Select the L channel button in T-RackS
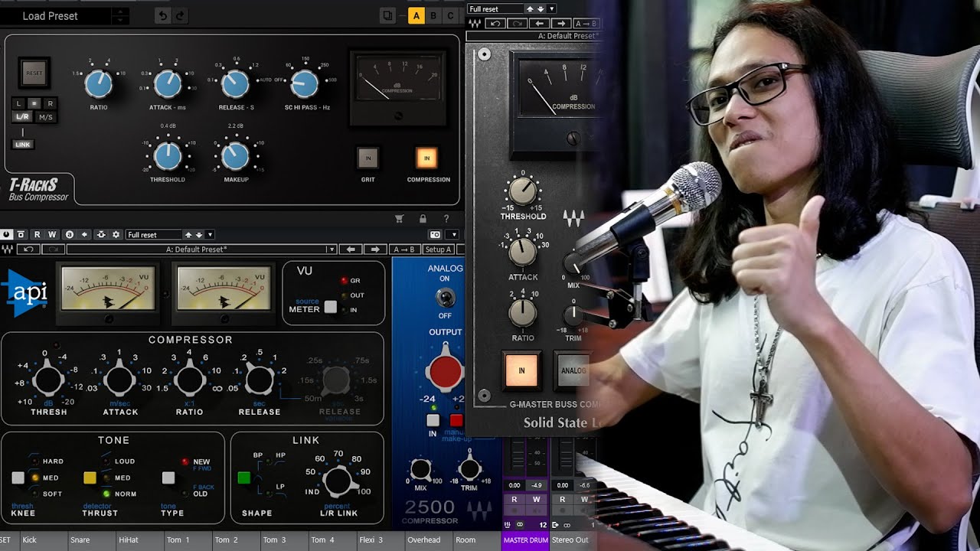The height and width of the screenshot is (551, 980). coord(19,103)
